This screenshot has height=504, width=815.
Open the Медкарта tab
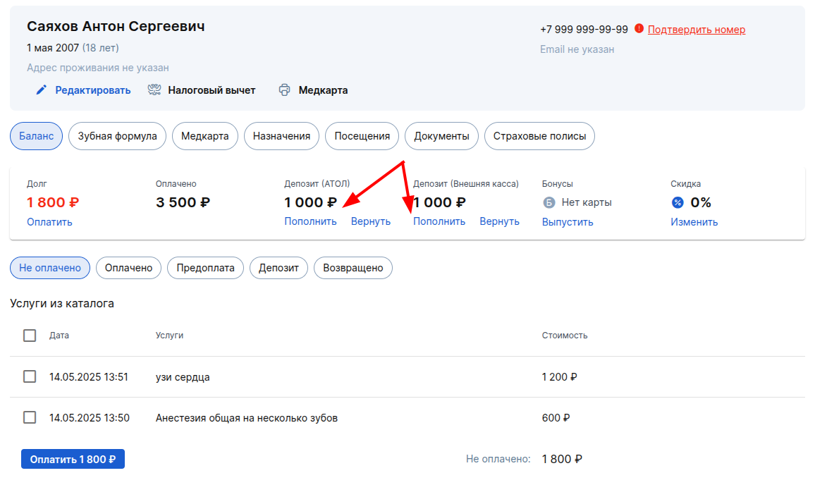(204, 136)
